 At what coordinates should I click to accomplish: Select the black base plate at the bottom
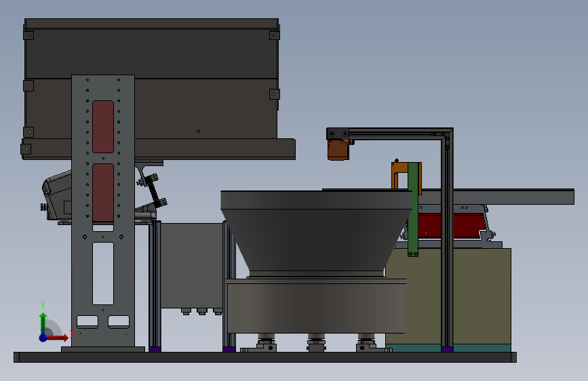coord(265,357)
